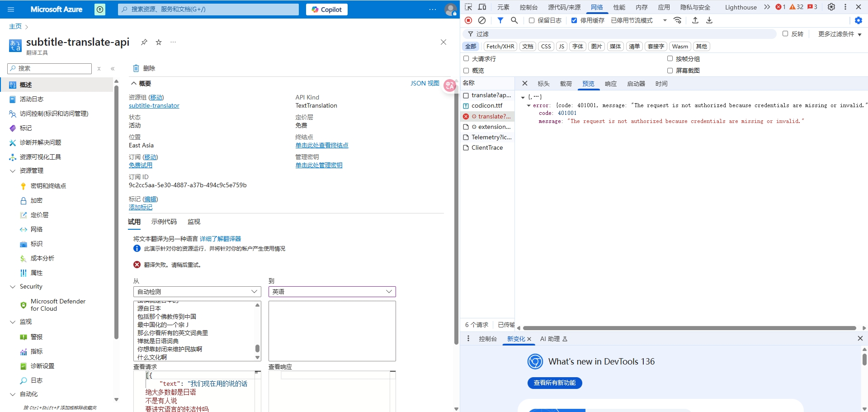Open the 英语 target language dropdown

click(332, 292)
